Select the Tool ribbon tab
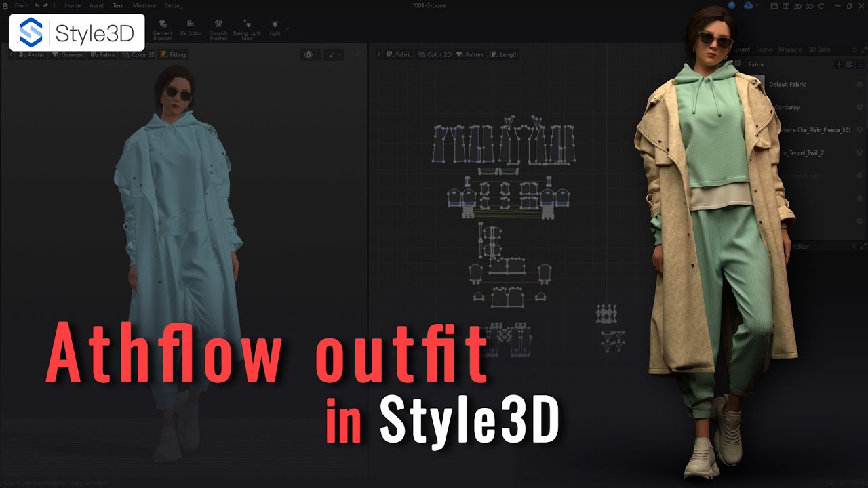868x488 pixels. coord(118,5)
